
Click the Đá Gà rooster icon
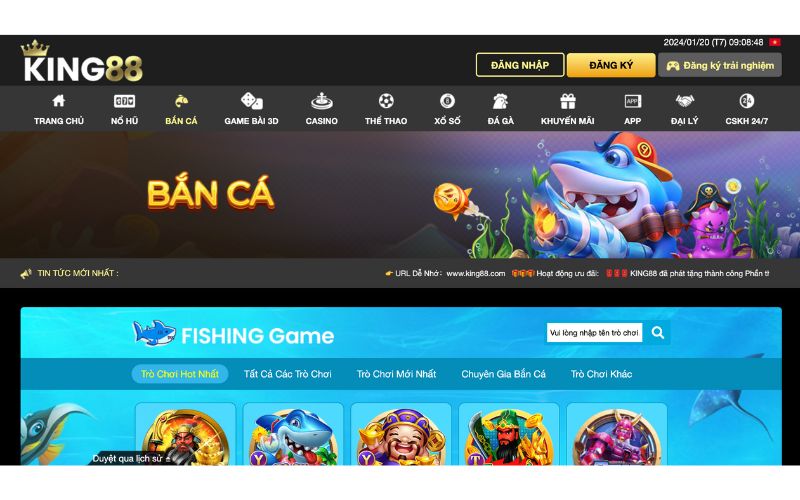[501, 101]
